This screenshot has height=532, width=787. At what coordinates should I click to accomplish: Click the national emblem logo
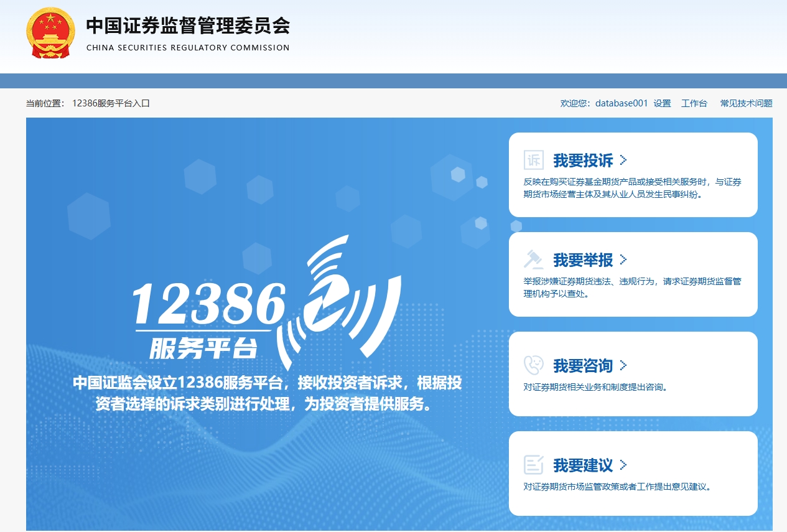coord(51,33)
